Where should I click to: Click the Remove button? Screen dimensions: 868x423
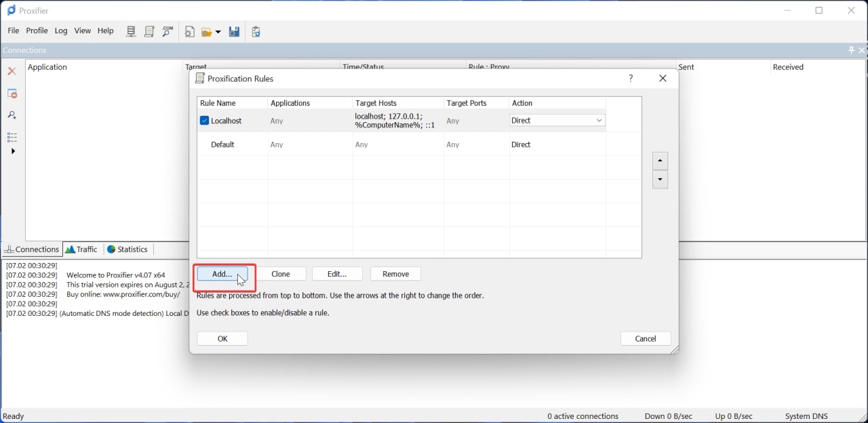[396, 274]
